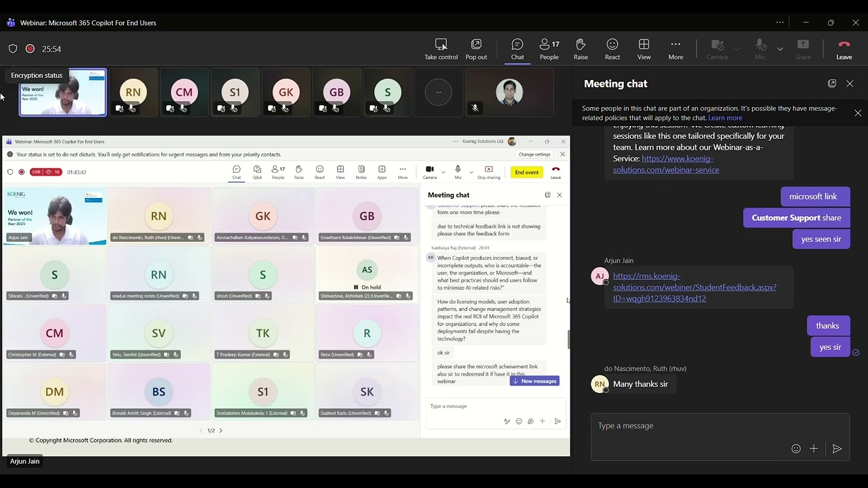868x488 pixels.
Task: Click the View option in shared window toolbar
Action: (340, 172)
